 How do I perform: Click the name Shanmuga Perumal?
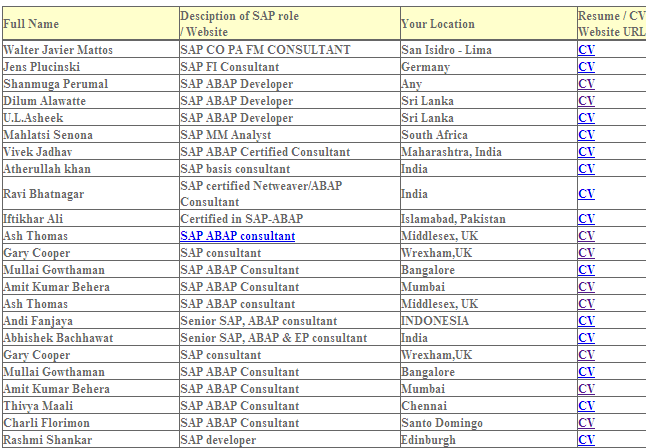tap(56, 84)
